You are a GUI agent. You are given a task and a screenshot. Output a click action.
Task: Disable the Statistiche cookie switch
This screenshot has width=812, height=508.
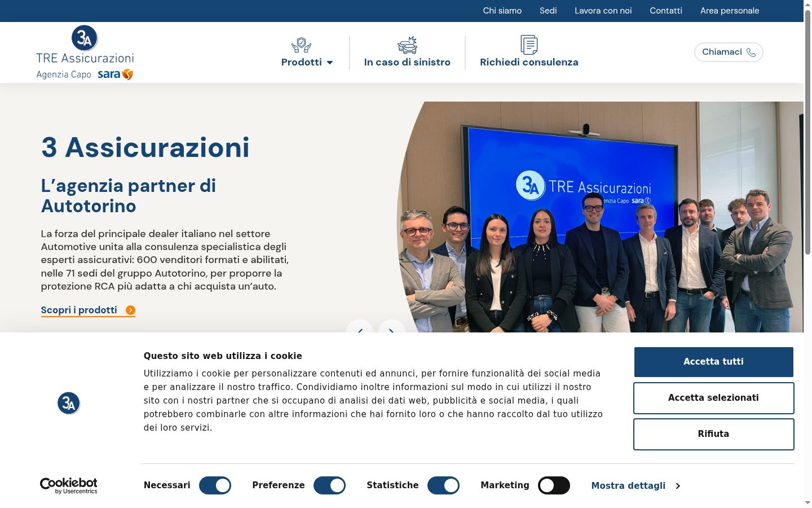pos(443,485)
